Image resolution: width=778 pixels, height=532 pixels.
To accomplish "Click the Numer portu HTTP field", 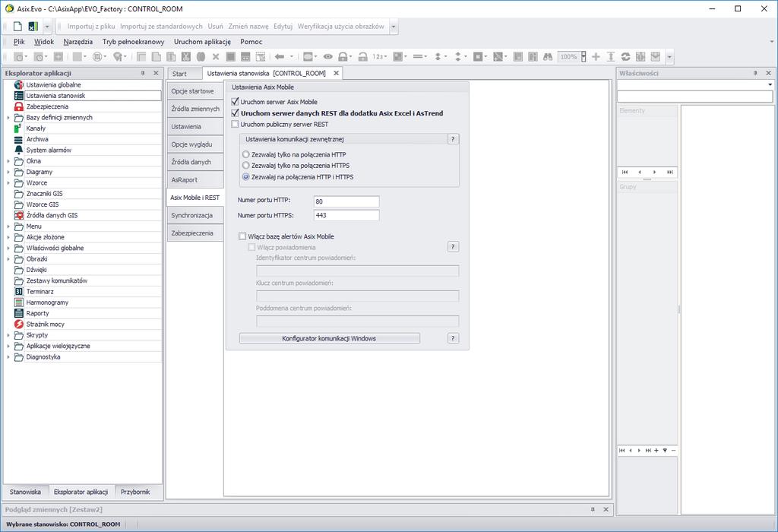I will tap(346, 201).
